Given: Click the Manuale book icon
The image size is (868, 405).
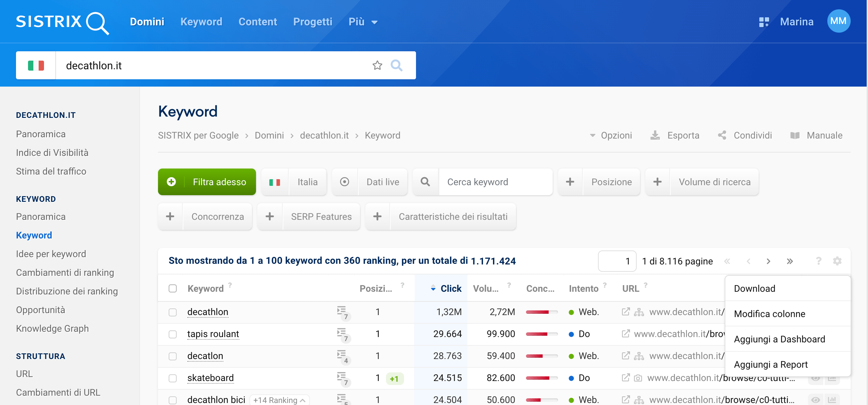Looking at the screenshot, I should pyautogui.click(x=795, y=135).
